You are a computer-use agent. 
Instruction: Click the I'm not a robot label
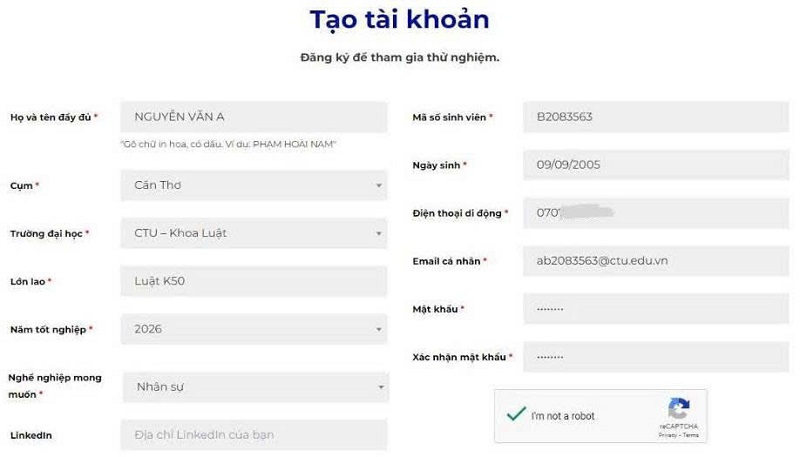point(563,416)
